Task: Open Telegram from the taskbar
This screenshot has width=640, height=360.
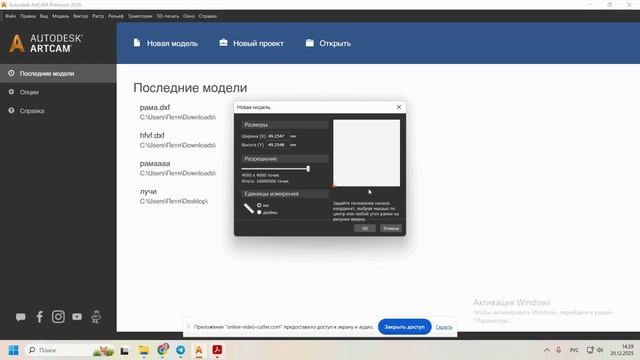Action: 180,350
